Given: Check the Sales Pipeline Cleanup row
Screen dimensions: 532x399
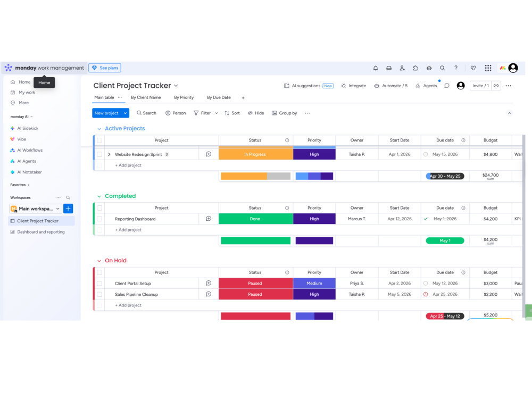Looking at the screenshot, I should coord(99,294).
